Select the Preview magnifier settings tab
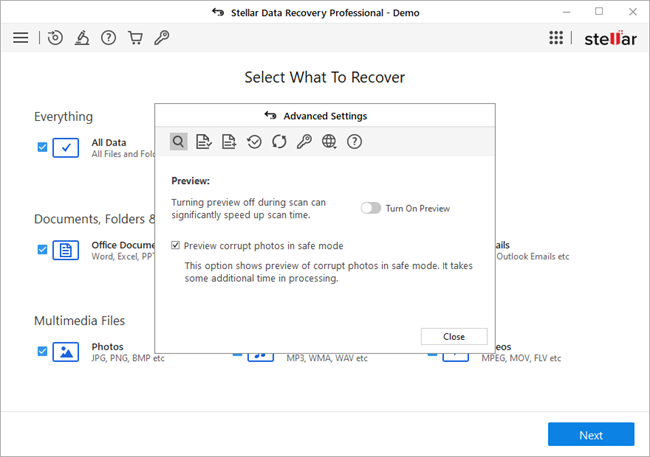Image resolution: width=650 pixels, height=457 pixels. click(x=178, y=142)
